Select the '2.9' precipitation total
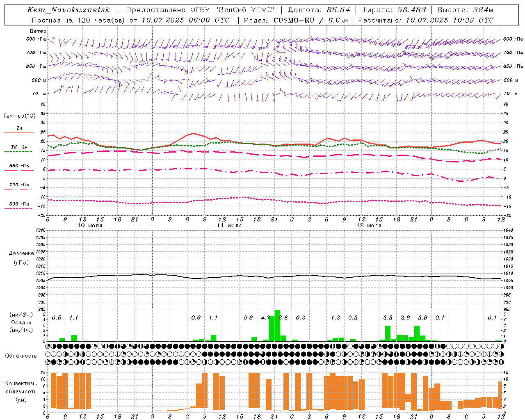 tap(405, 317)
